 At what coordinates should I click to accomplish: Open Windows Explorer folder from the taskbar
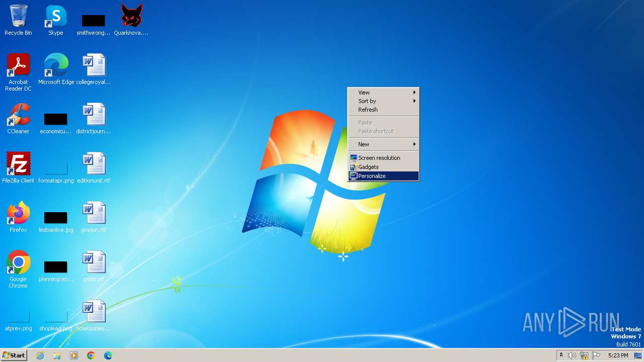coord(57,355)
